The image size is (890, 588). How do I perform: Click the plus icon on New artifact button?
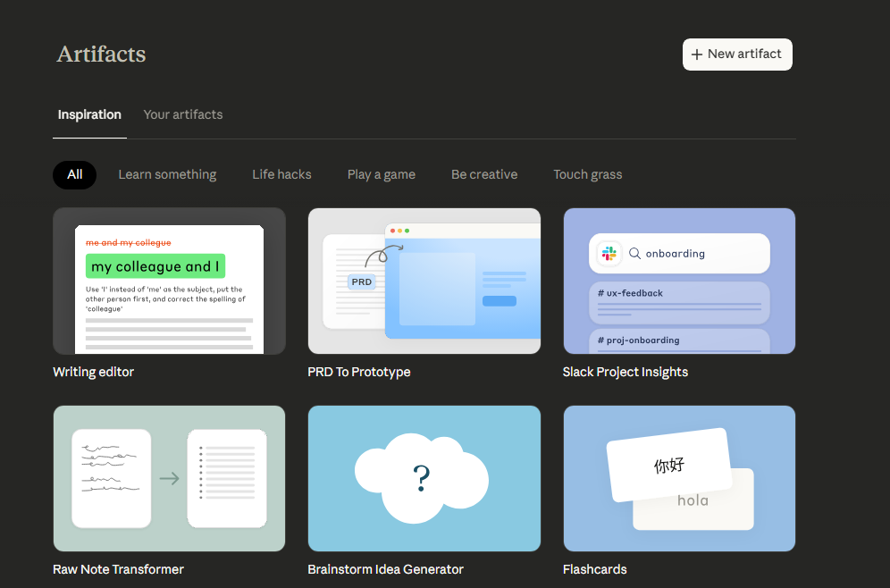697,54
